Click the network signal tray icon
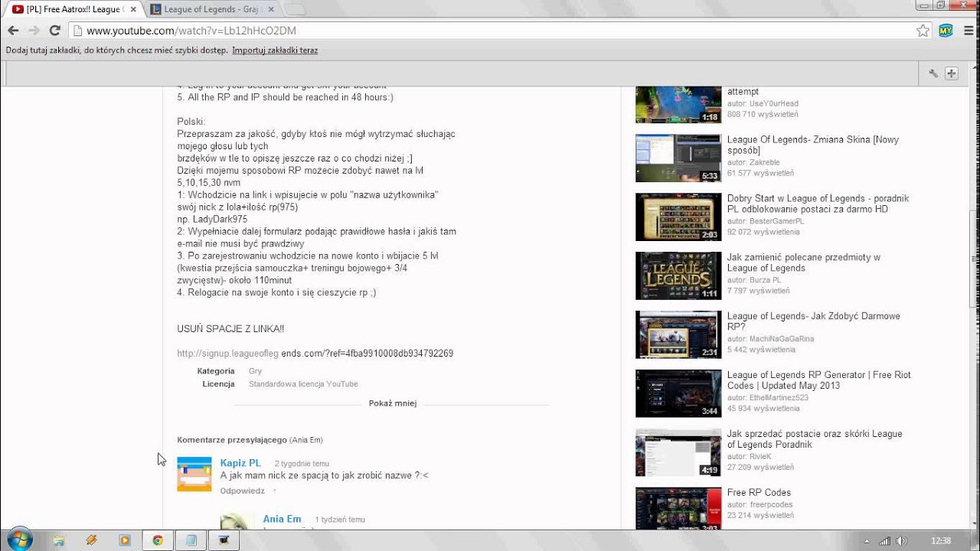This screenshot has width=980, height=551. (x=884, y=541)
